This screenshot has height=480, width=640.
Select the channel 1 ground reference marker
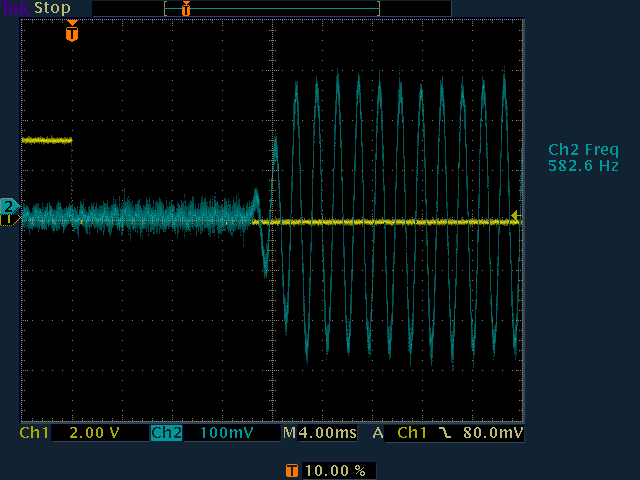click(9, 220)
